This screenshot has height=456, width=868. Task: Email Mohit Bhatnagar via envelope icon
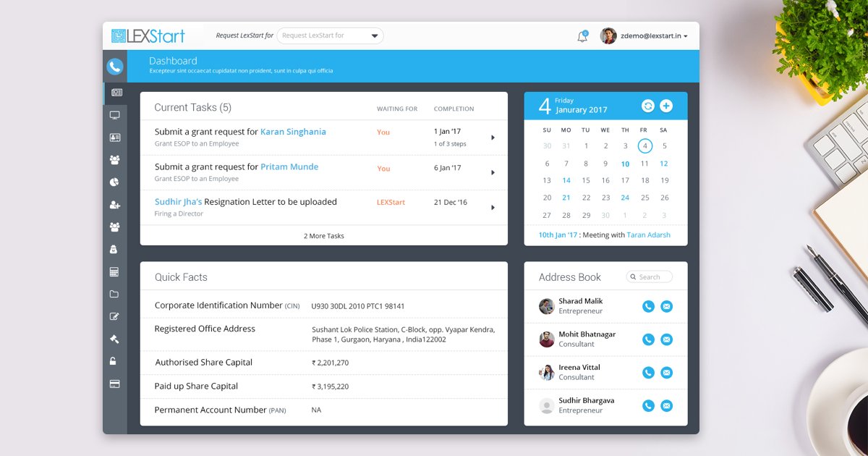coord(666,339)
